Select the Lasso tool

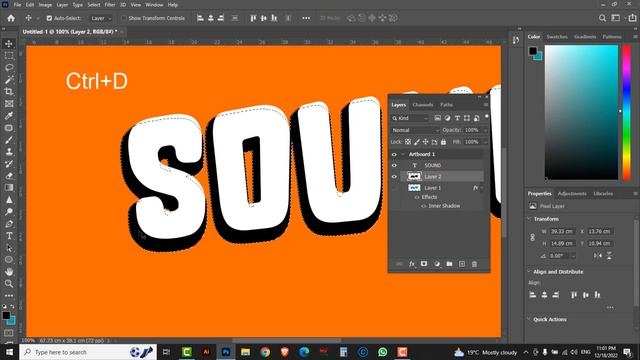pyautogui.click(x=9, y=67)
